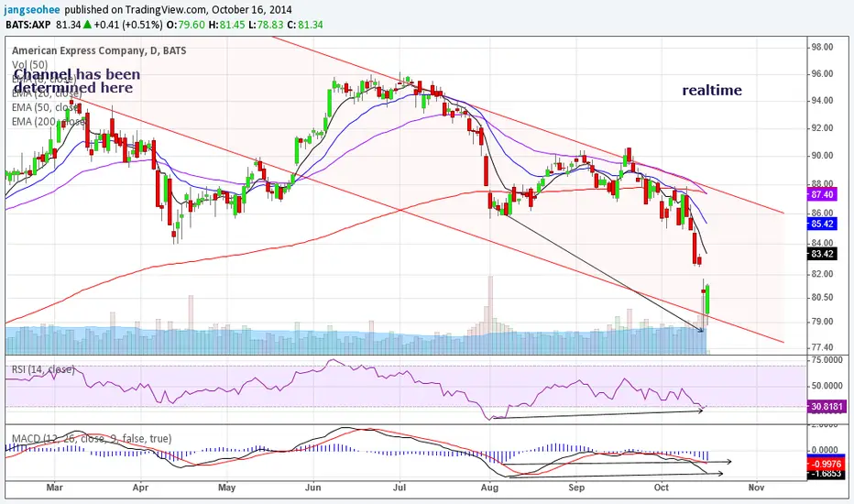Click the 84.00 price axis label

point(823,243)
